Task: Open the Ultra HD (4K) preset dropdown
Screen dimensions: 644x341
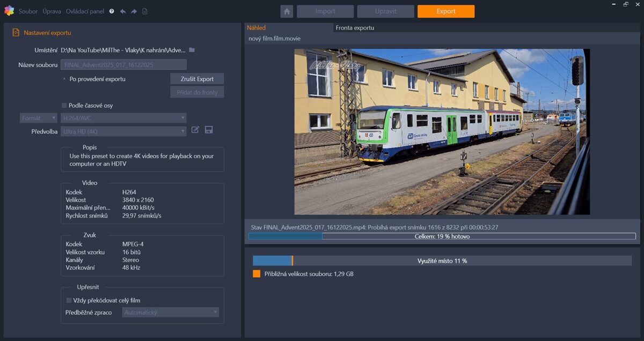Action: pos(123,131)
